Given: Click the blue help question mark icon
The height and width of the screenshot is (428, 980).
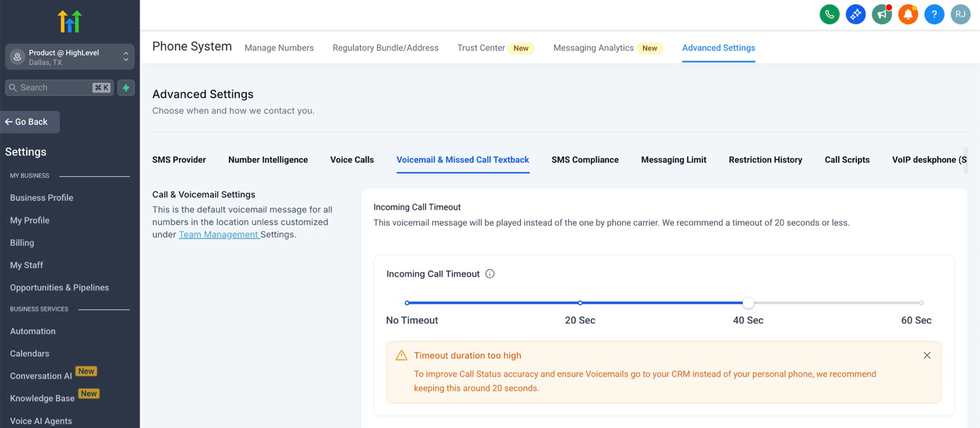Looking at the screenshot, I should point(934,14).
